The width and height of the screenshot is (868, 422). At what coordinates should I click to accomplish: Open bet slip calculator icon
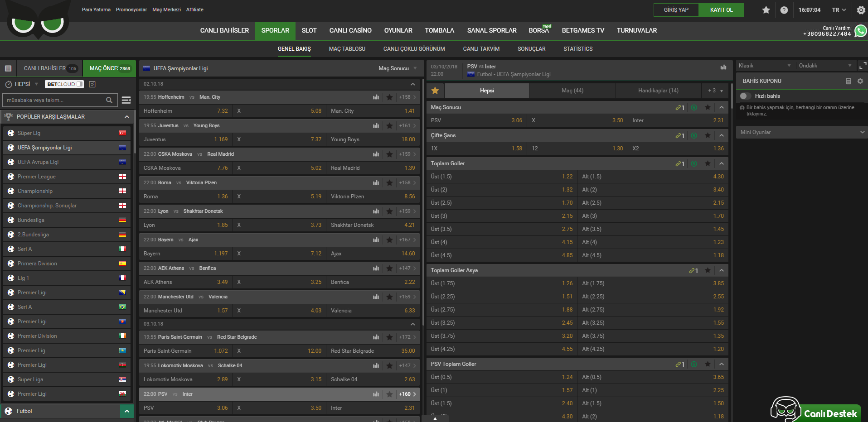(849, 81)
